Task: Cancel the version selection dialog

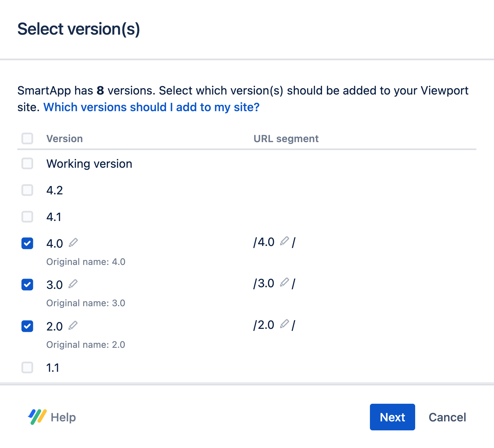Action: pyautogui.click(x=447, y=417)
